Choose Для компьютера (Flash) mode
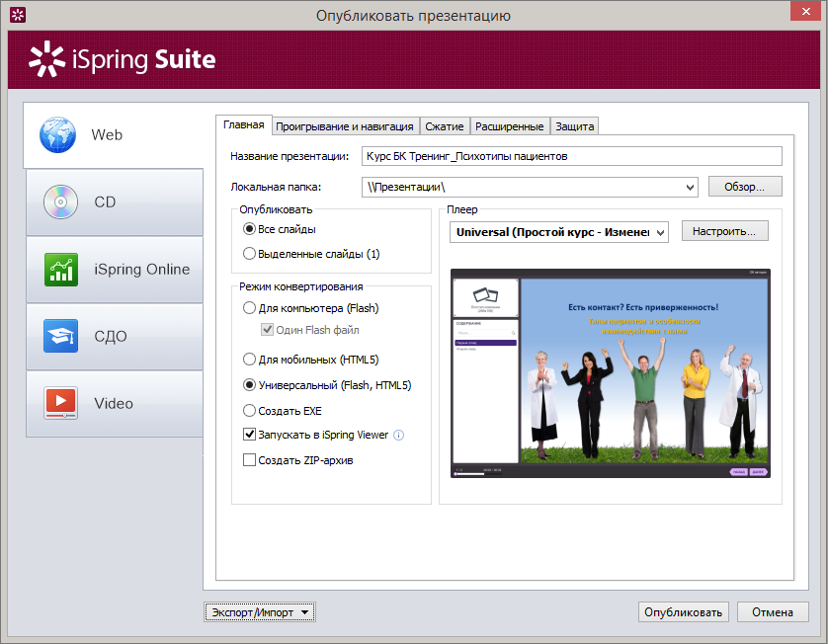 [x=249, y=308]
